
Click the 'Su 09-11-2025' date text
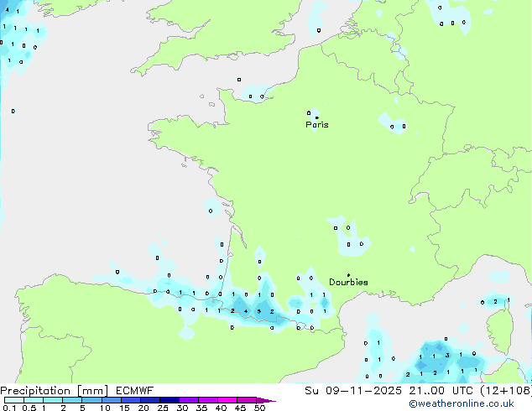pos(353,391)
